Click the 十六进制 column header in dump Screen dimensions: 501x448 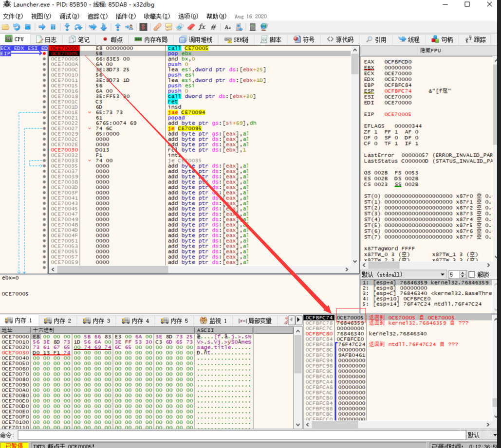pyautogui.click(x=112, y=330)
